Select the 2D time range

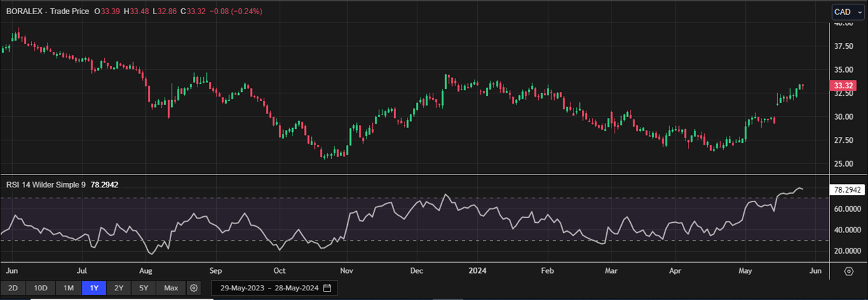tap(13, 288)
